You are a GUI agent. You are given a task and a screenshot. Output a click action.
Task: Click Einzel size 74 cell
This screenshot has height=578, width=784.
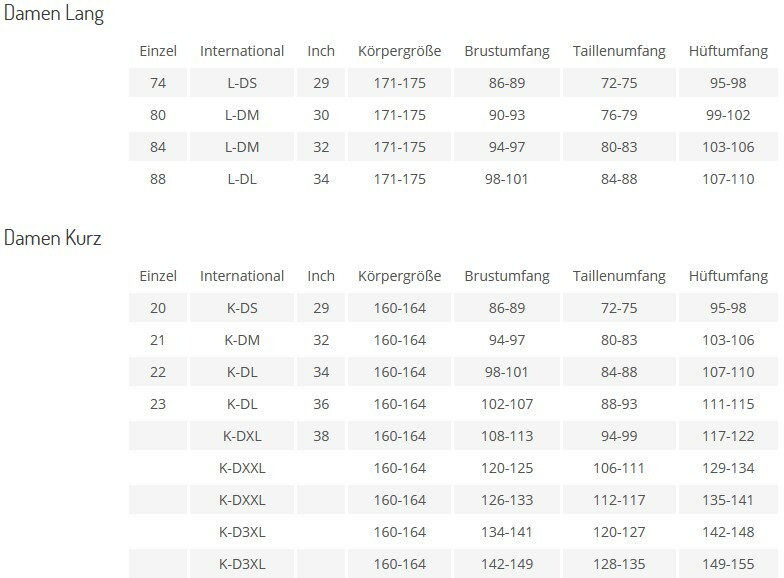click(x=158, y=83)
